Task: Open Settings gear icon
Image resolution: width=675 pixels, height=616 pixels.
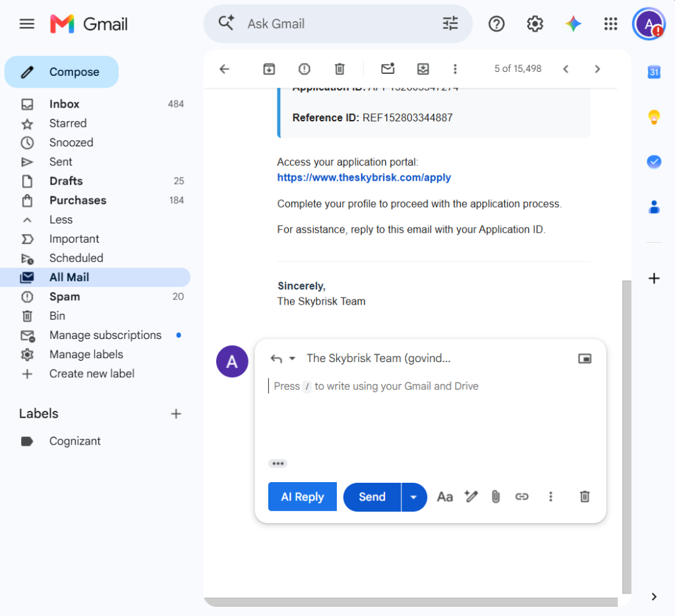Action: coord(535,24)
